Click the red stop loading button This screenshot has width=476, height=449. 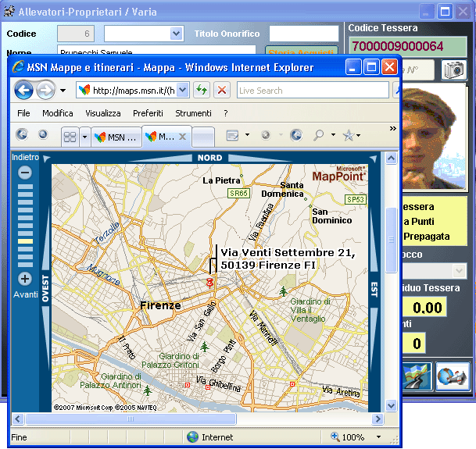[x=222, y=90]
